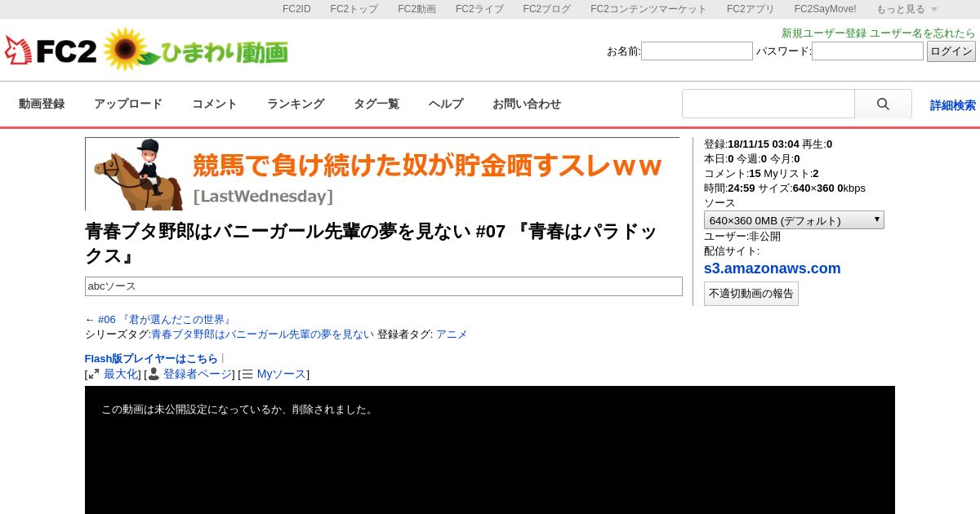
Task: Open the 640×360 source dropdown
Action: (794, 220)
